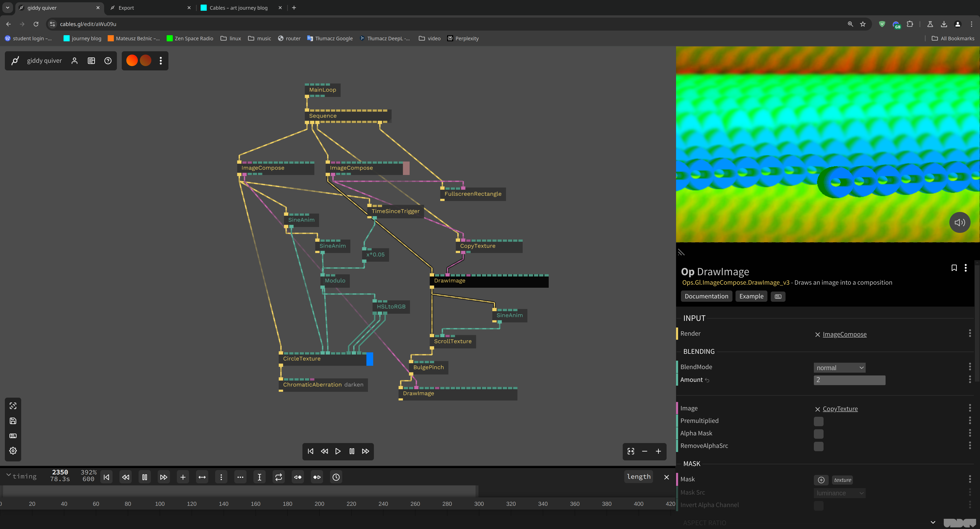980x529 pixels.
Task: Click the text cursor icon in timing toolbar
Action: click(260, 477)
